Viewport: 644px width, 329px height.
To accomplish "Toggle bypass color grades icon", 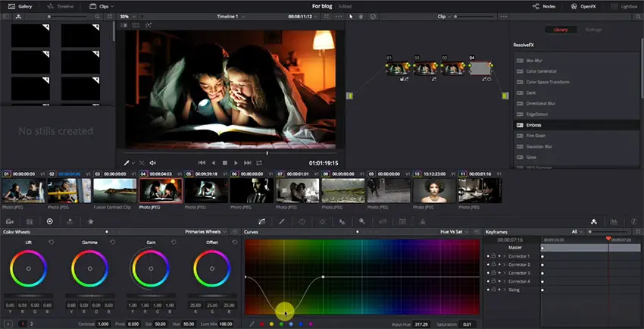I will pyautogui.click(x=373, y=17).
